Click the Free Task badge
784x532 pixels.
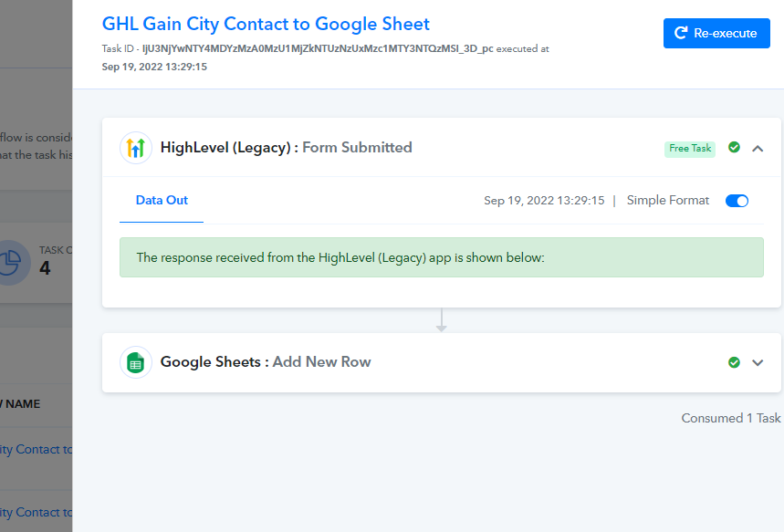click(x=690, y=149)
